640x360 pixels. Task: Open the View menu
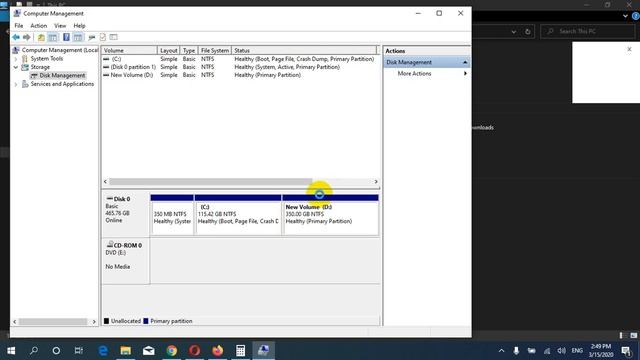pyautogui.click(x=60, y=26)
